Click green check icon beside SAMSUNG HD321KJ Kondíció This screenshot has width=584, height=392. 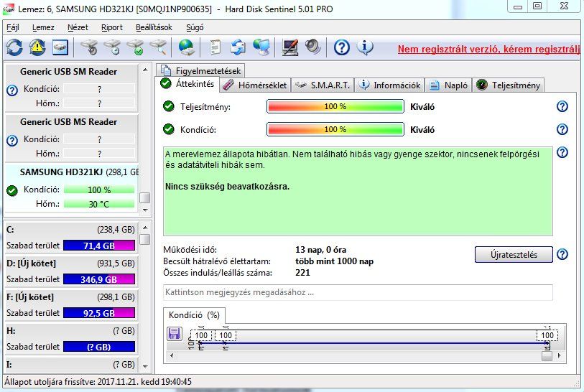coord(12,190)
